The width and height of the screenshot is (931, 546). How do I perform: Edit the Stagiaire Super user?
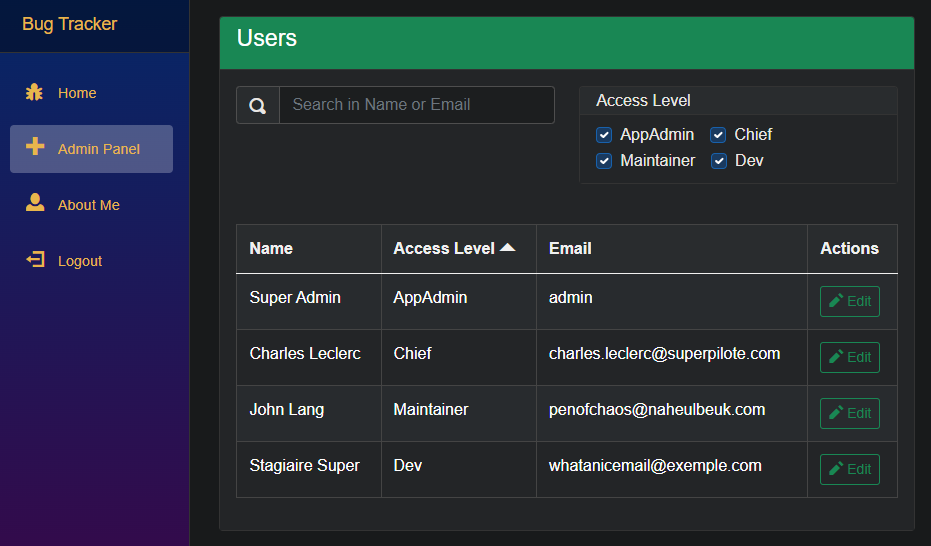(850, 469)
